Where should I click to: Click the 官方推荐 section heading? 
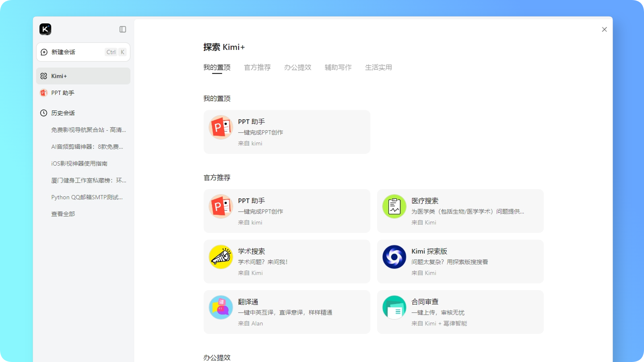pyautogui.click(x=217, y=178)
